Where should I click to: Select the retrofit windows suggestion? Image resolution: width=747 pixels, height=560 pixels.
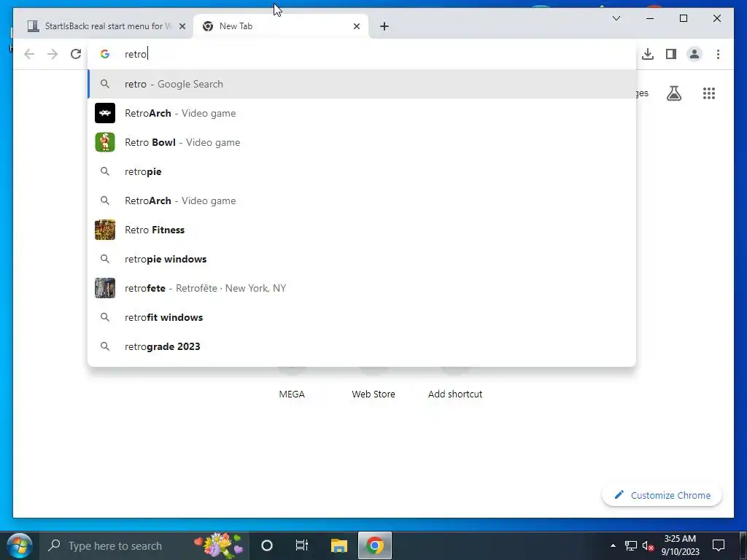pyautogui.click(x=362, y=317)
